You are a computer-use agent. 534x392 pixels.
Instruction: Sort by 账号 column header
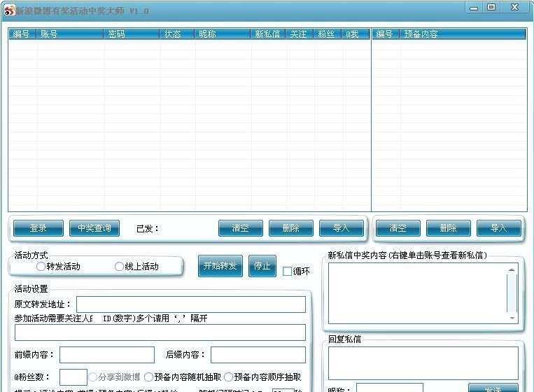click(x=69, y=34)
